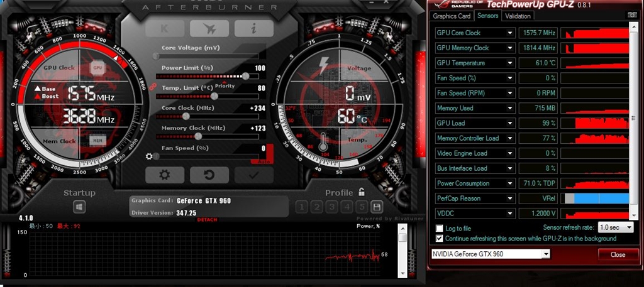This screenshot has height=287, width=644.
Task: Click the airplane icon button in Afterburner
Action: tap(209, 28)
